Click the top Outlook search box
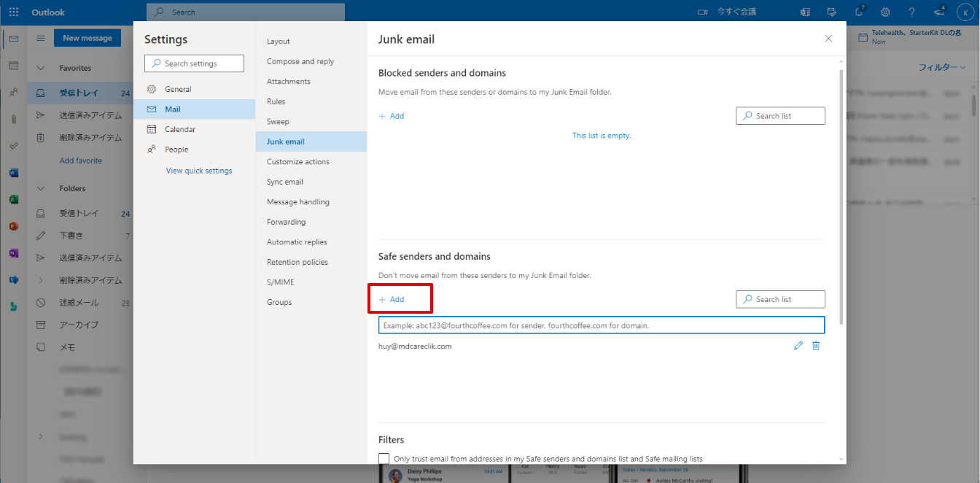 tap(246, 12)
